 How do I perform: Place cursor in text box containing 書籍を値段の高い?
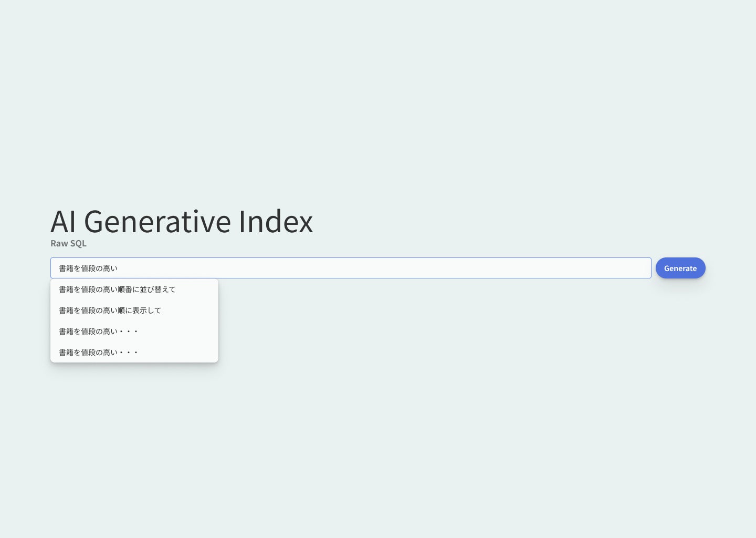click(350, 268)
